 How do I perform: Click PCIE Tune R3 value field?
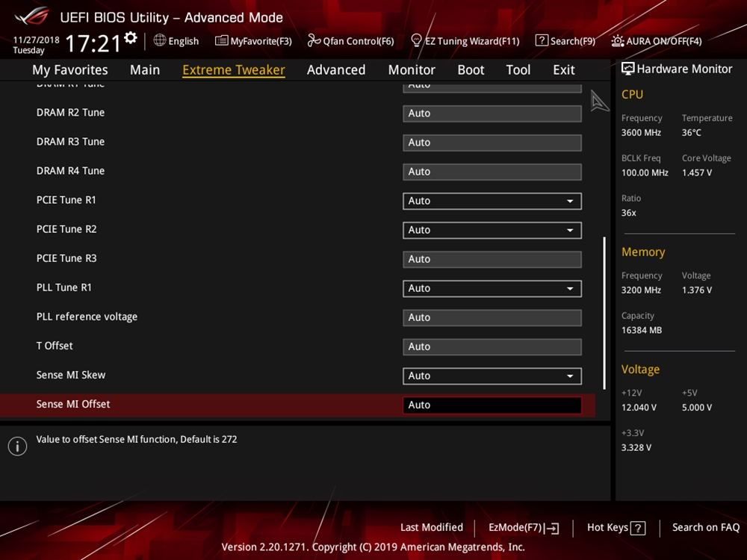click(x=492, y=259)
